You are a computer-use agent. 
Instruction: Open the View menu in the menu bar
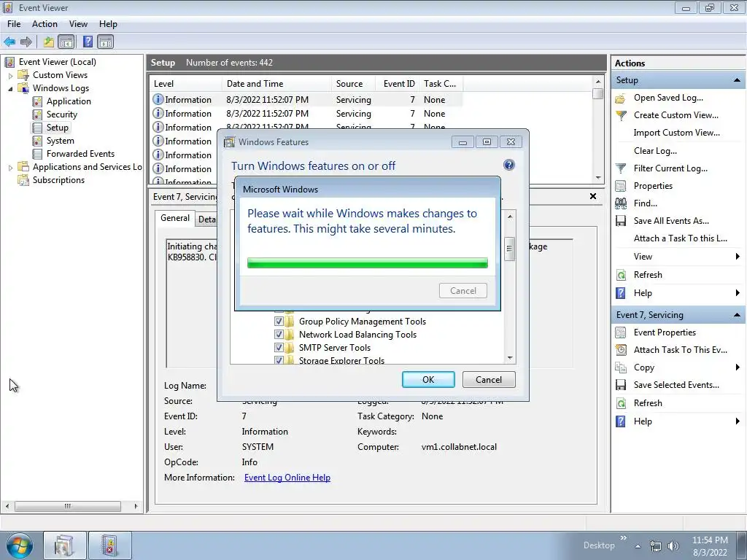[78, 24]
